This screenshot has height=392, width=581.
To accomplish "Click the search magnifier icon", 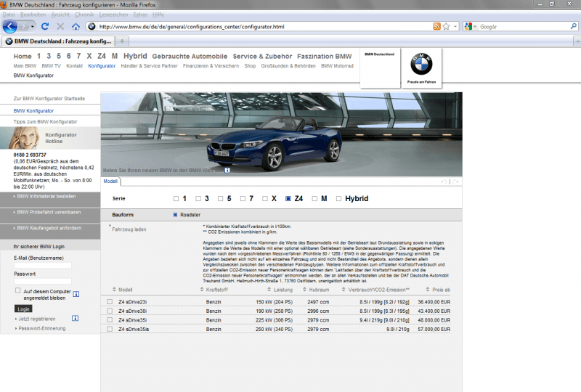I will (573, 26).
